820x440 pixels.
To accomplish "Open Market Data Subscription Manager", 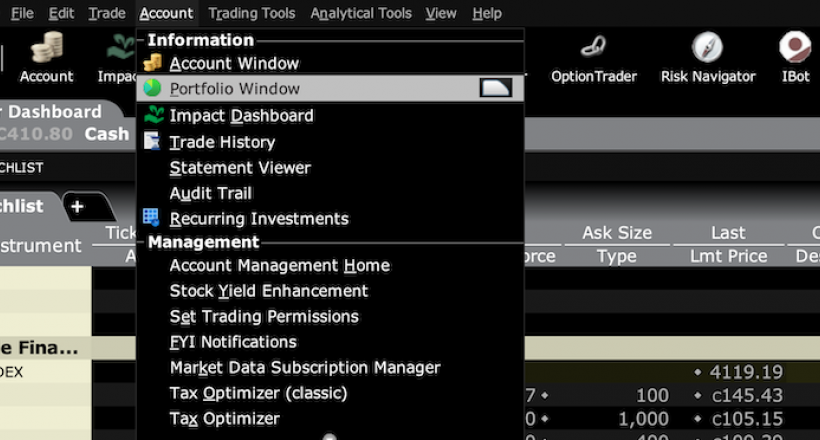I will point(305,367).
